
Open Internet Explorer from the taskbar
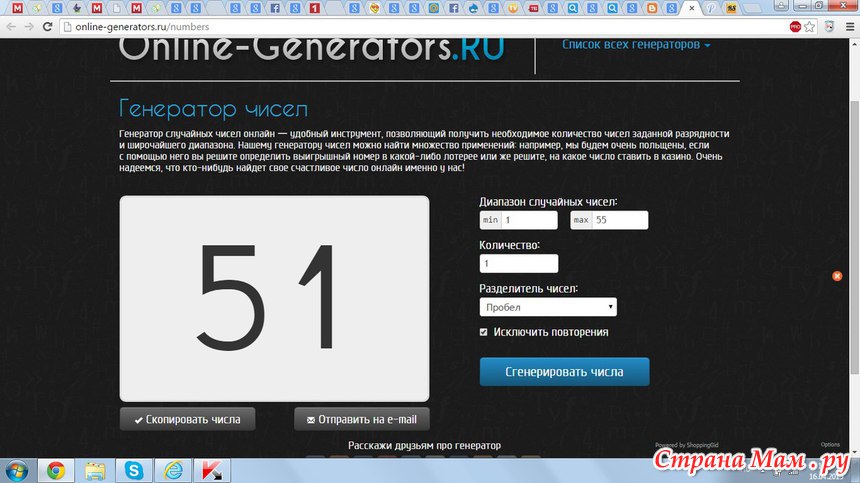[173, 470]
